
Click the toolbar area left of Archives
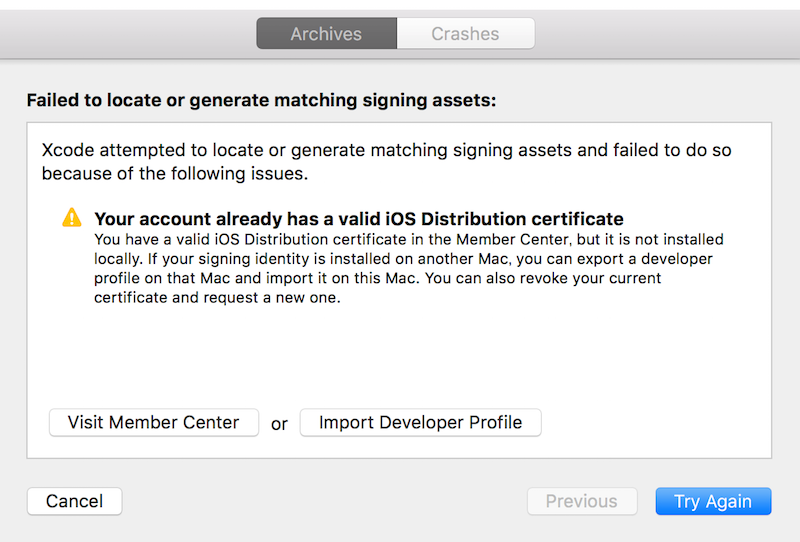pos(130,34)
